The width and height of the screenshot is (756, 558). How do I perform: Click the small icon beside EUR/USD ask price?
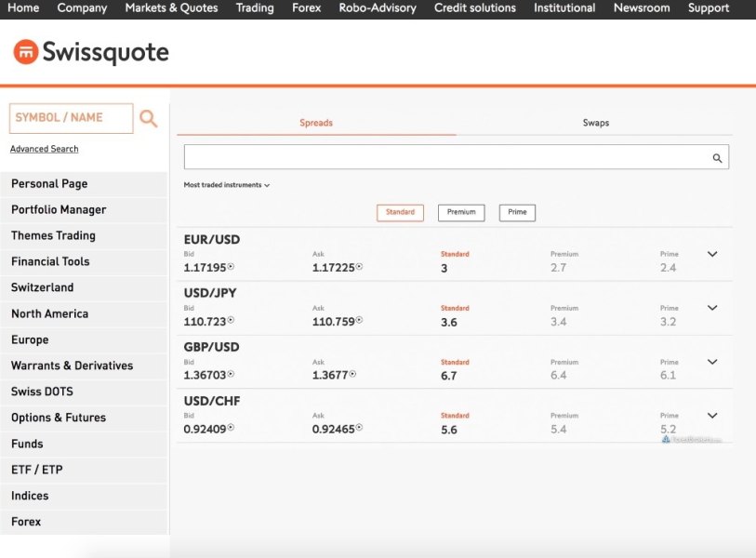point(359,267)
